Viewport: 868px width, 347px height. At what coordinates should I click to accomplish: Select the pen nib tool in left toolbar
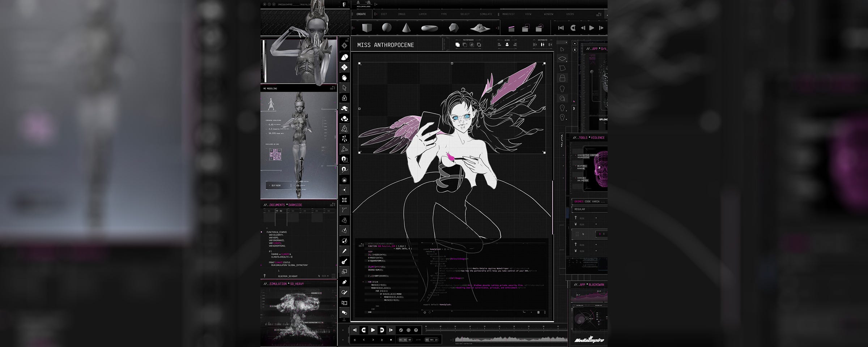(x=344, y=282)
